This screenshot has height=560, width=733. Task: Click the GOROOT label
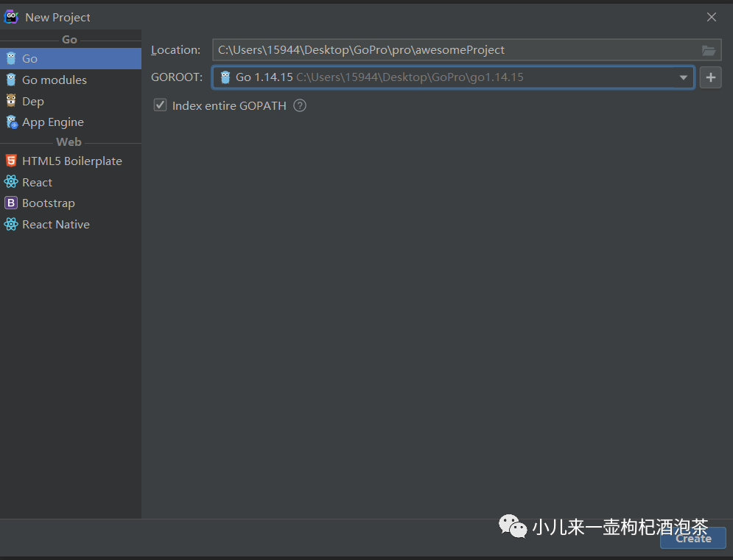[177, 77]
